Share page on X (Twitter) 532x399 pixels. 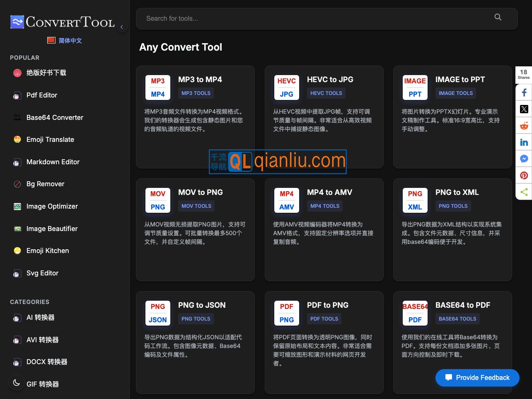point(524,109)
